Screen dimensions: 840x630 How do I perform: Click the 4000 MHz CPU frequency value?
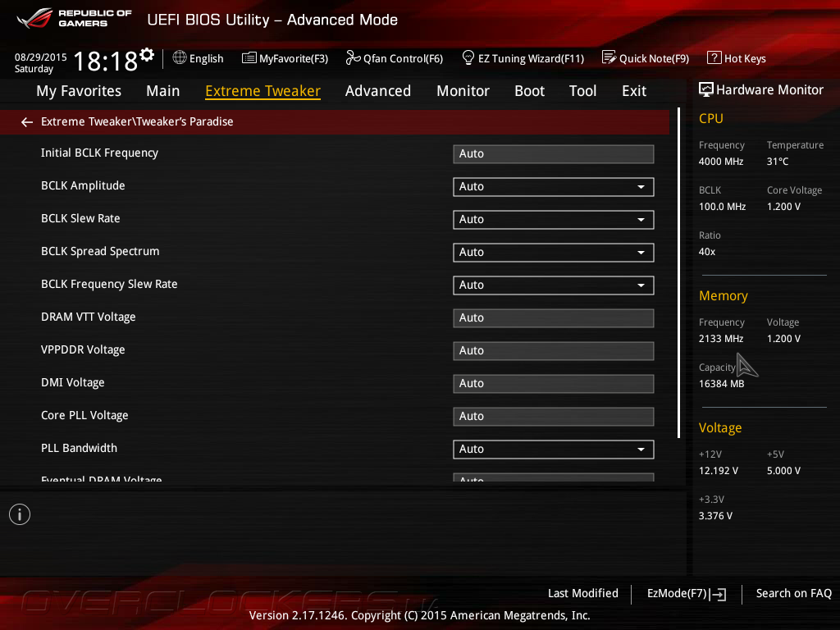tap(720, 162)
